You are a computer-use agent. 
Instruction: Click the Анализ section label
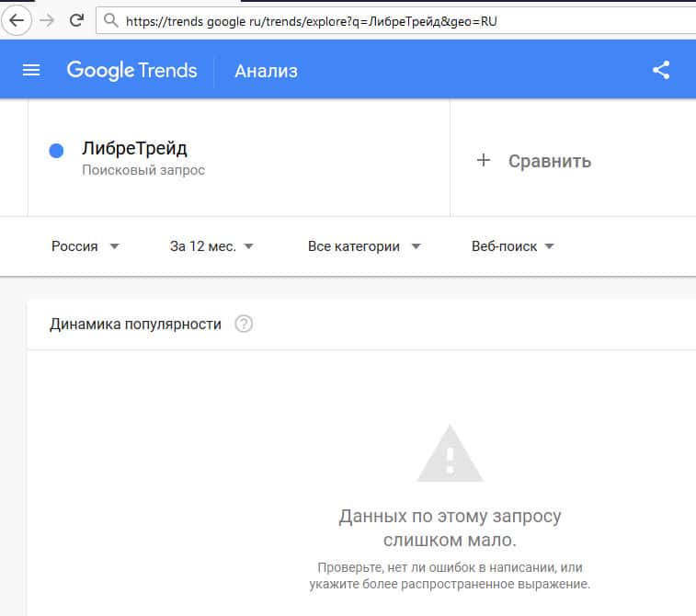(266, 71)
